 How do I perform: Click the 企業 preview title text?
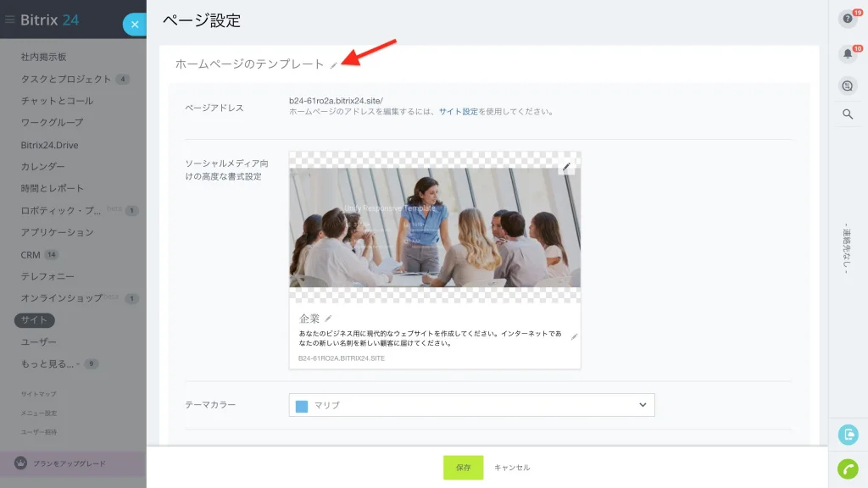(x=309, y=319)
